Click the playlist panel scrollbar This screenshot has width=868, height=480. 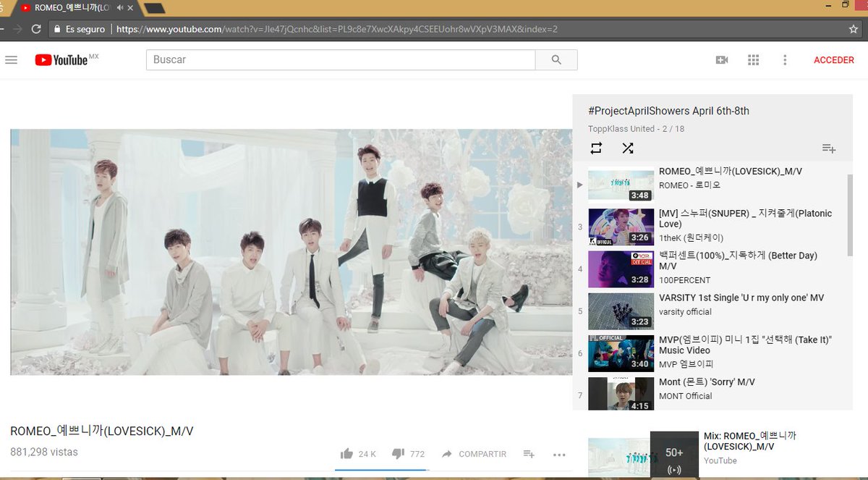[x=850, y=214]
